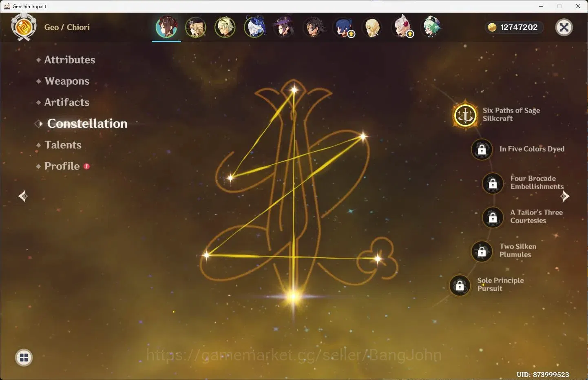Viewport: 588px width, 380px height.
Task: Open the Six Paths of Sage Silkcraft constellation
Action: 465,115
